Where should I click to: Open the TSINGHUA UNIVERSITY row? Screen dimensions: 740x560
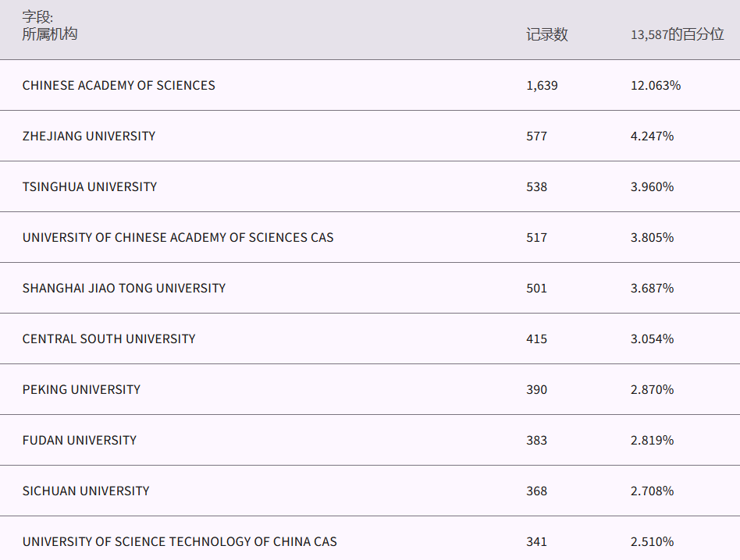(x=90, y=186)
